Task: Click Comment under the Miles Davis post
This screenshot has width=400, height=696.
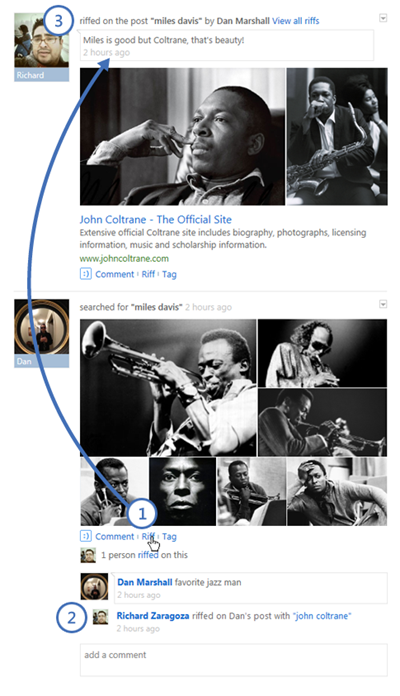Action: tap(115, 536)
